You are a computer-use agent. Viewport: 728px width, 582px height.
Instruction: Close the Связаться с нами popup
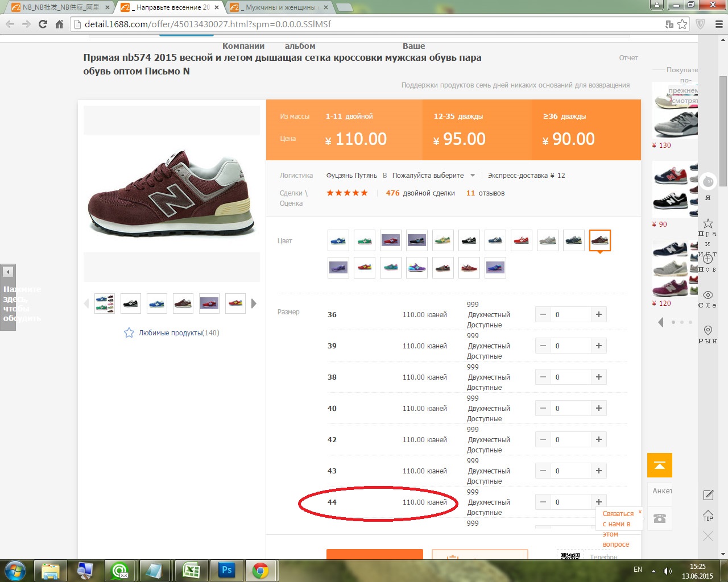point(639,512)
